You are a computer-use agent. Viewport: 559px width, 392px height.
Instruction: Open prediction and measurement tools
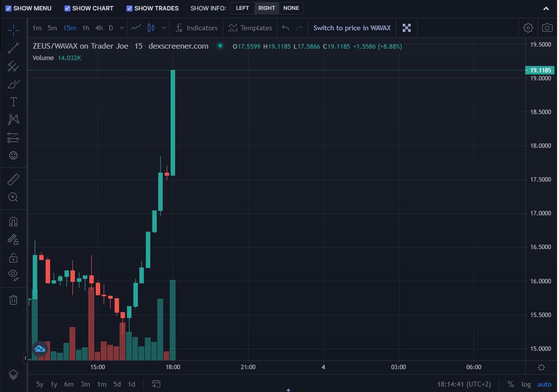[x=13, y=137]
